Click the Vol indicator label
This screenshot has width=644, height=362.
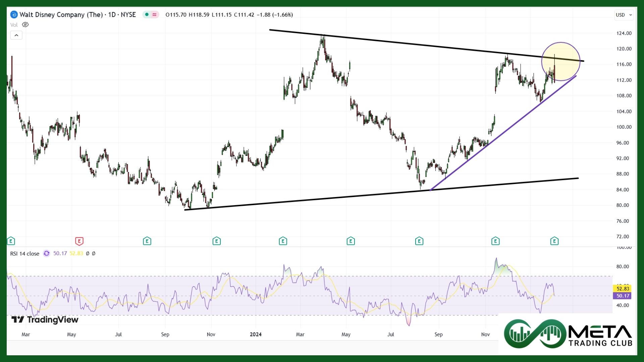pyautogui.click(x=14, y=25)
